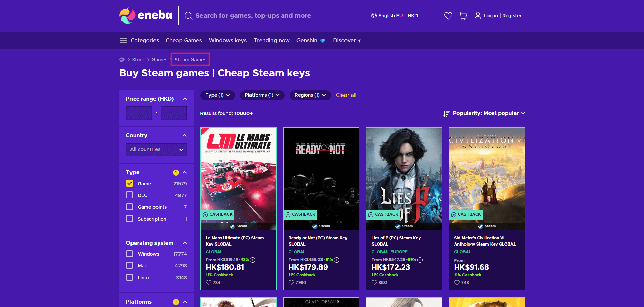The width and height of the screenshot is (644, 307).
Task: Open the Platforms (1) filter dropdown
Action: (262, 95)
